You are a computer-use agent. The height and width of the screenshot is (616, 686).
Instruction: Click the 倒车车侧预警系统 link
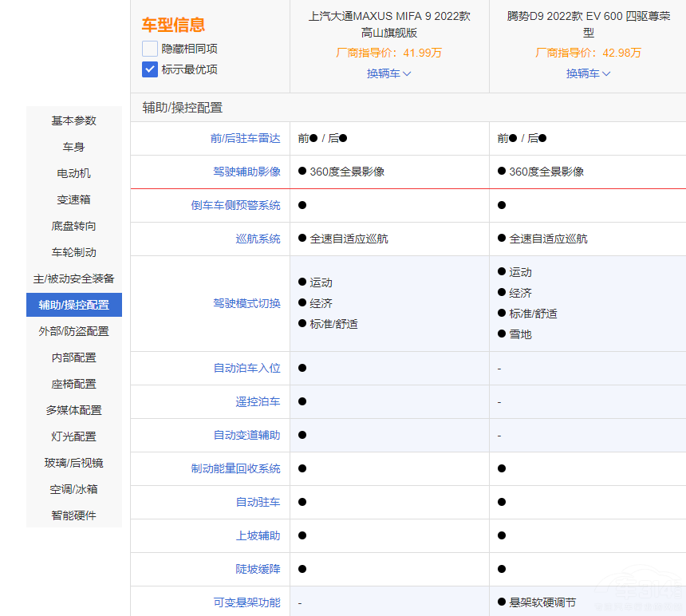tap(236, 205)
